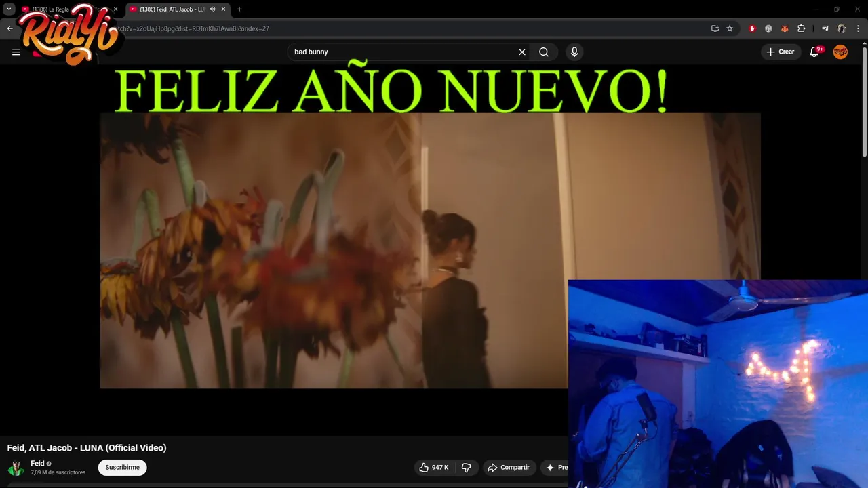The width and height of the screenshot is (868, 488).
Task: Open a new browser tab
Action: click(x=239, y=9)
